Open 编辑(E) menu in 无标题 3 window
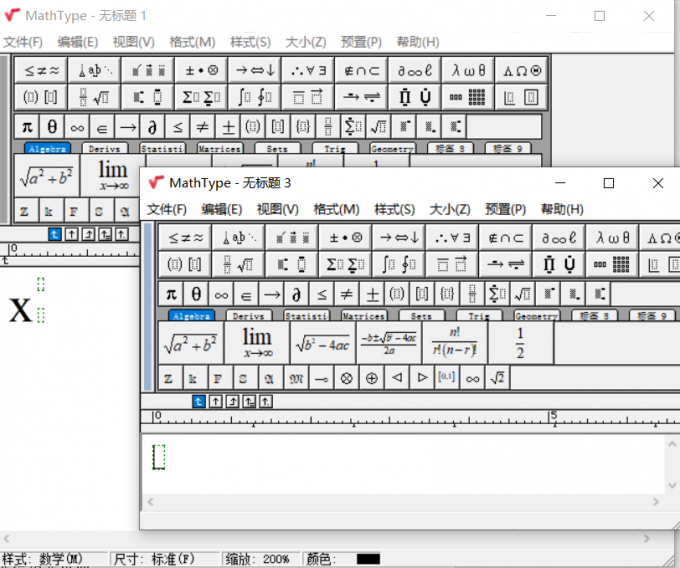 coord(222,209)
